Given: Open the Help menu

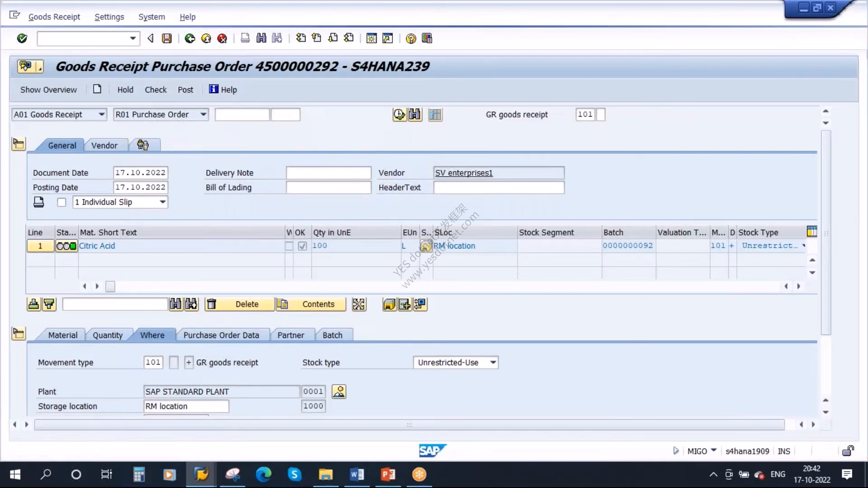Looking at the screenshot, I should pos(188,17).
